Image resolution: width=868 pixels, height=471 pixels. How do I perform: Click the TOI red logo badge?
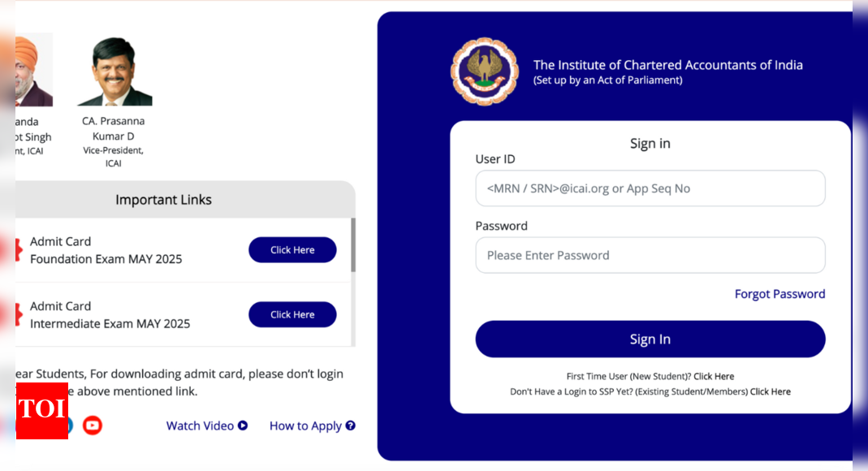(x=42, y=411)
